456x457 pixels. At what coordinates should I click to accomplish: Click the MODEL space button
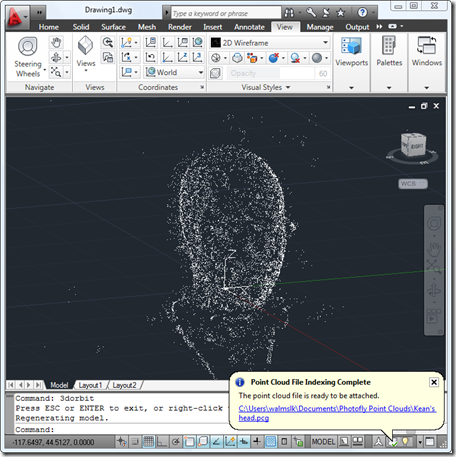[x=323, y=442]
